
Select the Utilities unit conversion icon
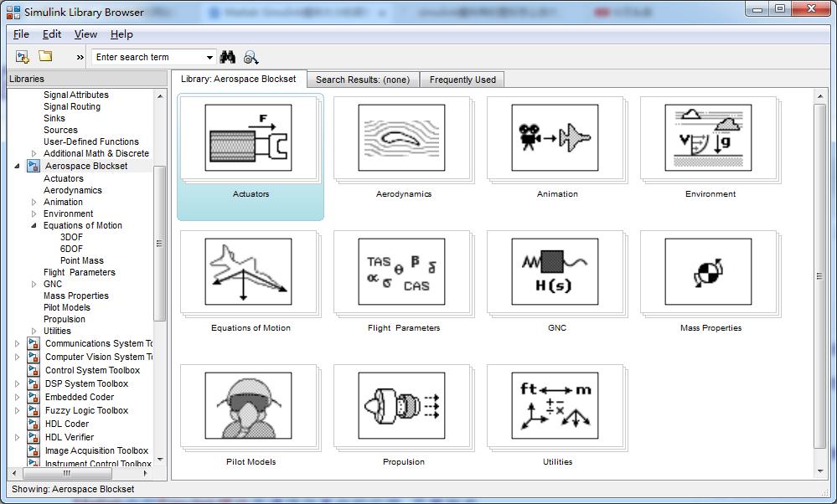556,405
